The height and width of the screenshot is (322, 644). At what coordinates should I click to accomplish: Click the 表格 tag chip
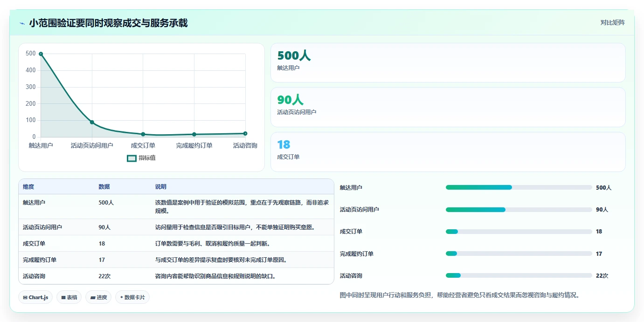(x=69, y=297)
